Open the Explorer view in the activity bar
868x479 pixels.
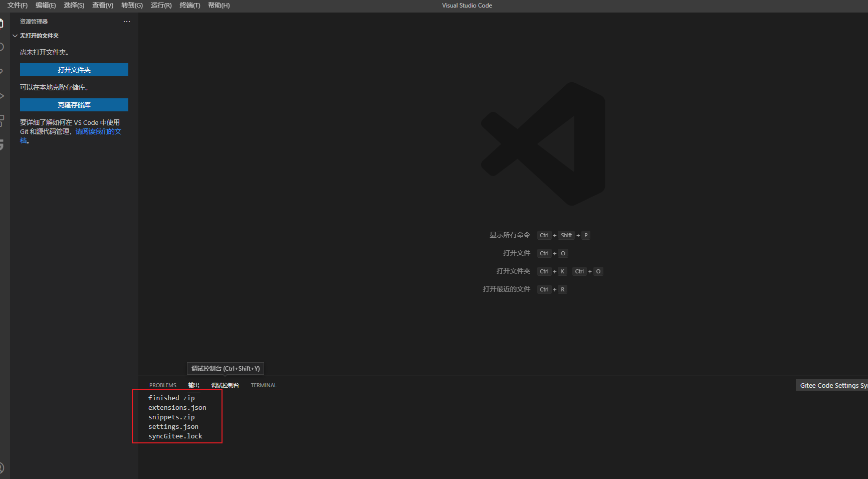tap(2, 23)
